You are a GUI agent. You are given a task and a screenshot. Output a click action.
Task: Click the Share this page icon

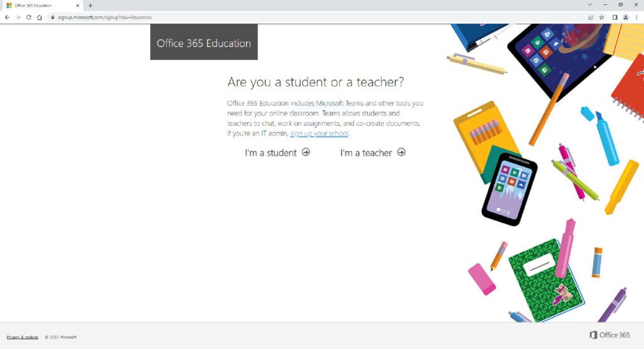591,18
